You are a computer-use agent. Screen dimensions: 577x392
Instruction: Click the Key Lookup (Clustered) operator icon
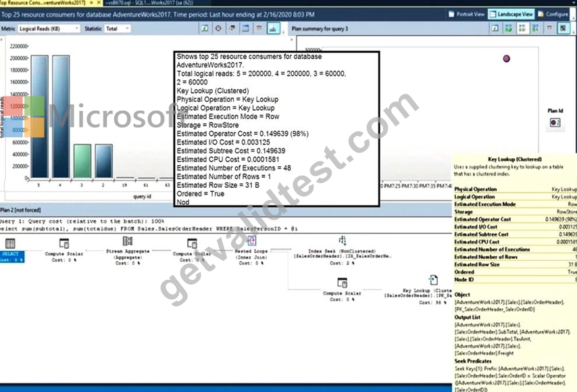[433, 280]
